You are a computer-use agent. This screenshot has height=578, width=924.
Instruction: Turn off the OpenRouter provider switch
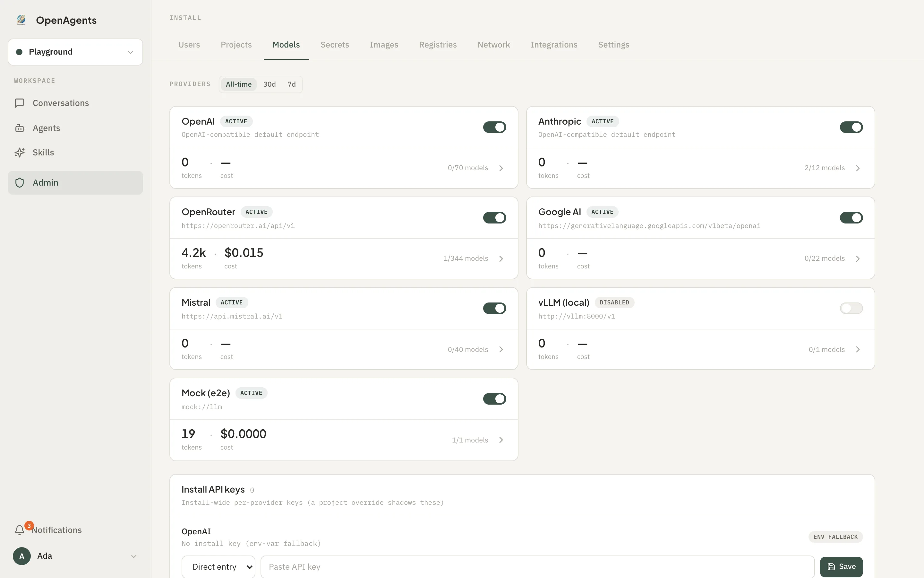point(494,217)
